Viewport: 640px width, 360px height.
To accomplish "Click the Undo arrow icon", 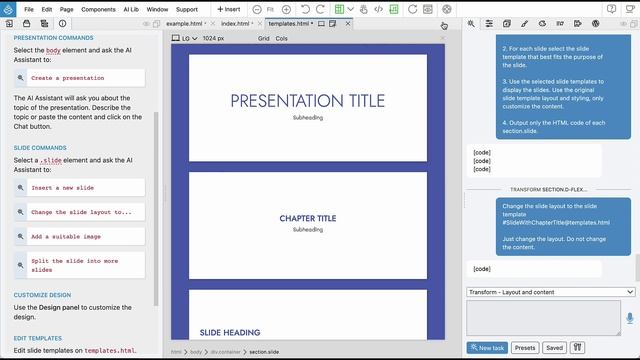I will click(305, 9).
